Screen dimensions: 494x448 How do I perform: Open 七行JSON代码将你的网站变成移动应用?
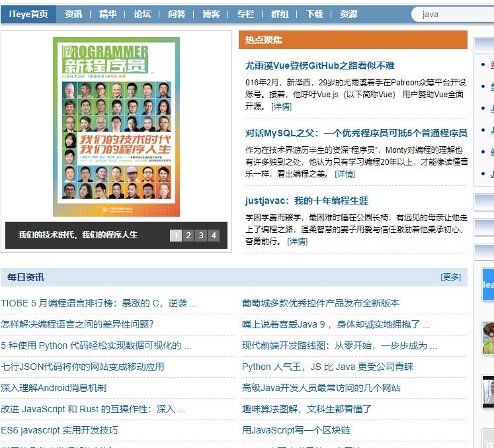click(x=83, y=367)
